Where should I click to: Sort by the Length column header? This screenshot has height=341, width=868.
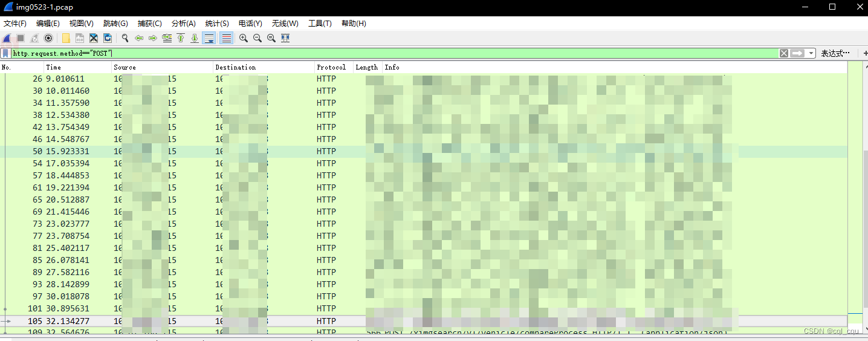[368, 67]
